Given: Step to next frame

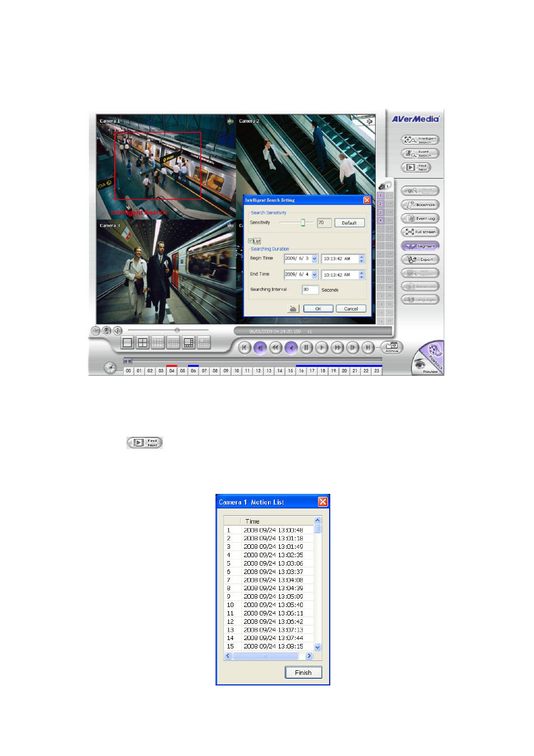Looking at the screenshot, I should click(353, 348).
